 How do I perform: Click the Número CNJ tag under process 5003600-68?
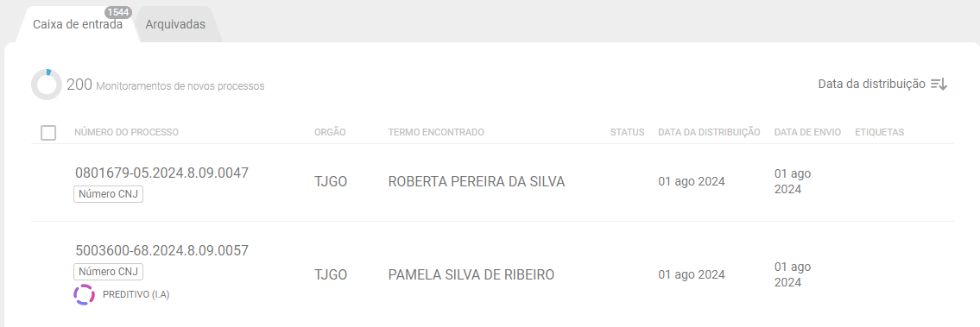108,272
